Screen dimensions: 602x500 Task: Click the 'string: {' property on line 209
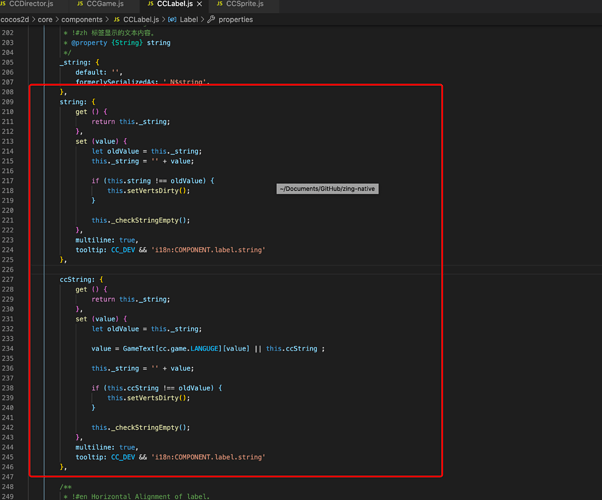pyautogui.click(x=77, y=102)
